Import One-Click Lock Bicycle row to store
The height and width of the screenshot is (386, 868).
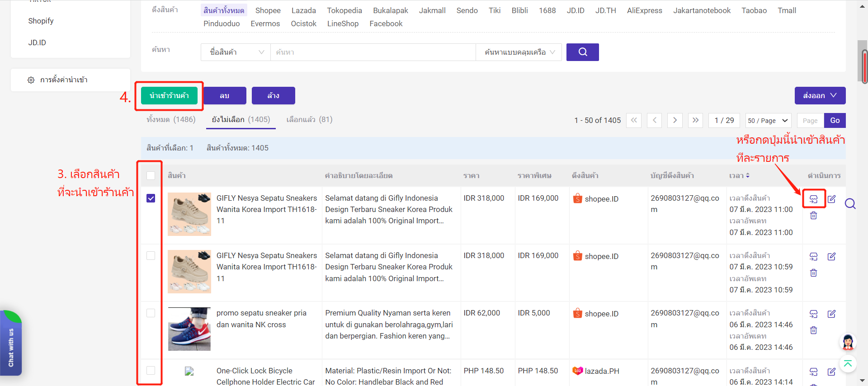[x=813, y=372]
